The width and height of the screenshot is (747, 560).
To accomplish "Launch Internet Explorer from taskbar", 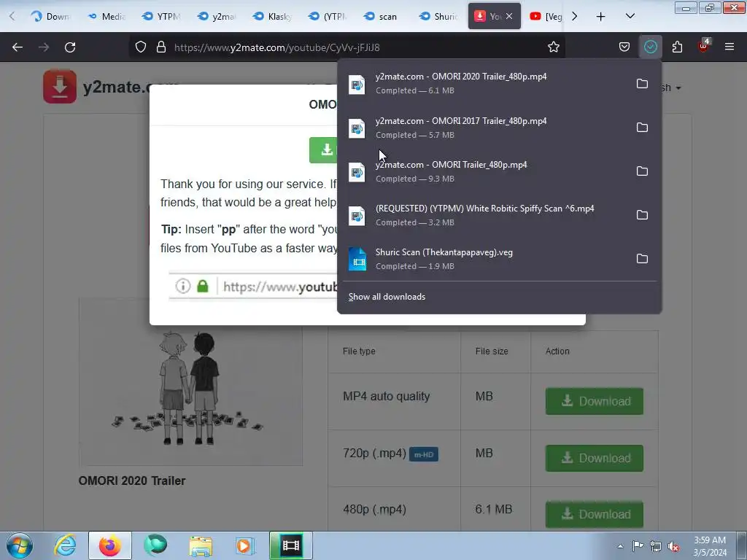I will [65, 545].
